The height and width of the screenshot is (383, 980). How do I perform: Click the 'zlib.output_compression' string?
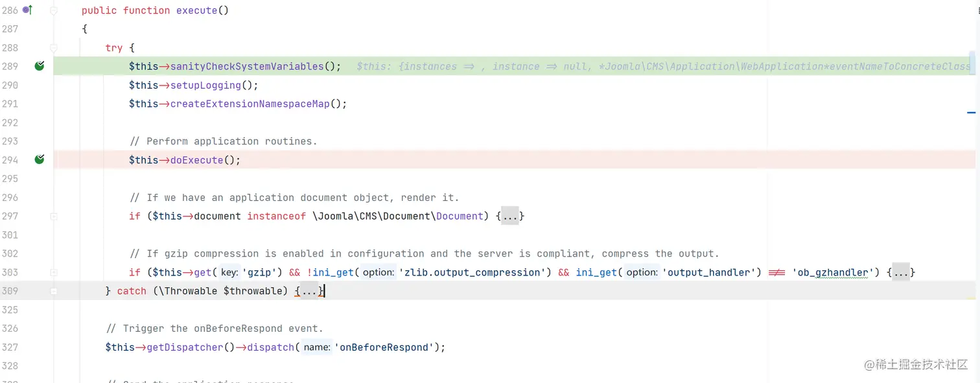coord(472,272)
